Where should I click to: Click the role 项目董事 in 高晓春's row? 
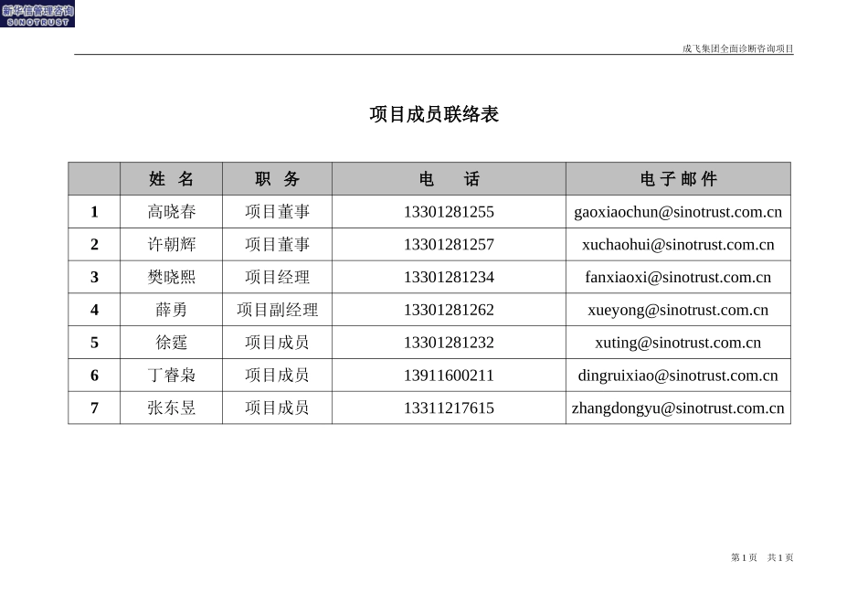(x=278, y=211)
